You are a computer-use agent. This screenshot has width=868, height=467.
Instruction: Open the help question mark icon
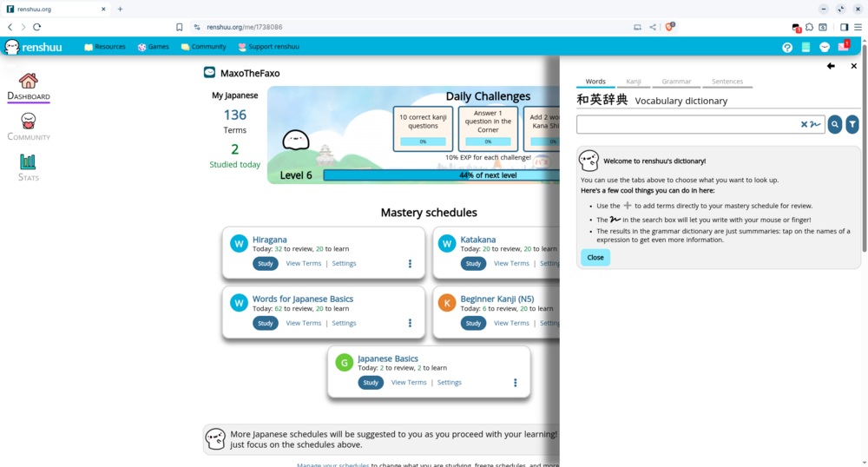[787, 47]
